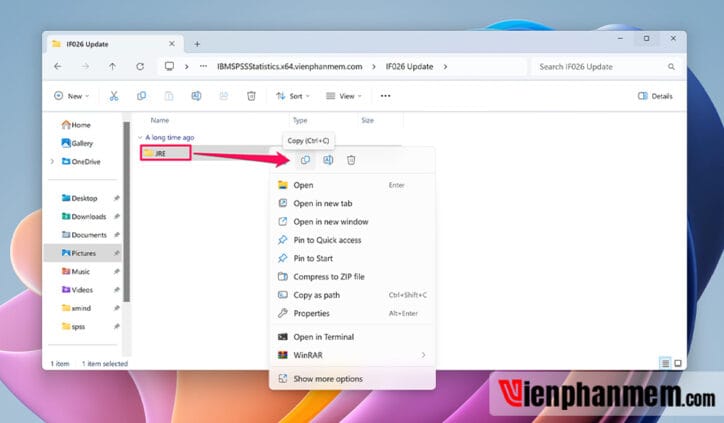Screen dimensions: 724x423
Task: Open the xmind folder in the sidebar
Action: click(x=76, y=308)
